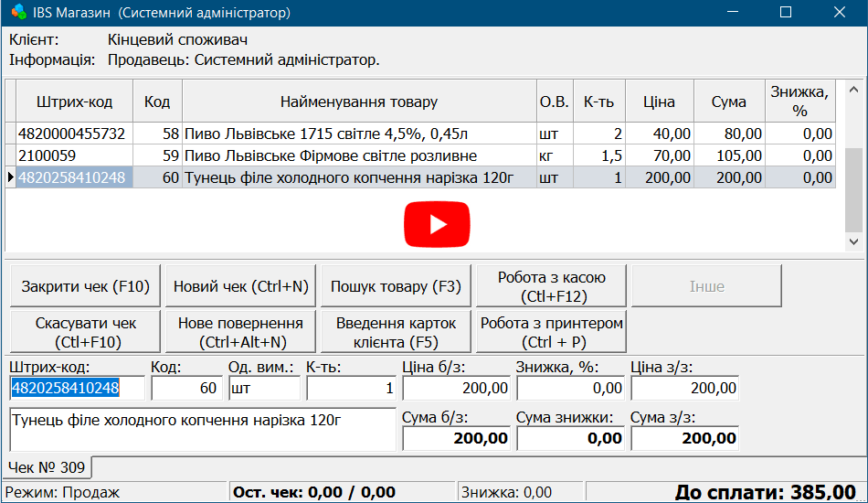Click code cell 58
Screen dimensions: 868x503
pyautogui.click(x=157, y=134)
